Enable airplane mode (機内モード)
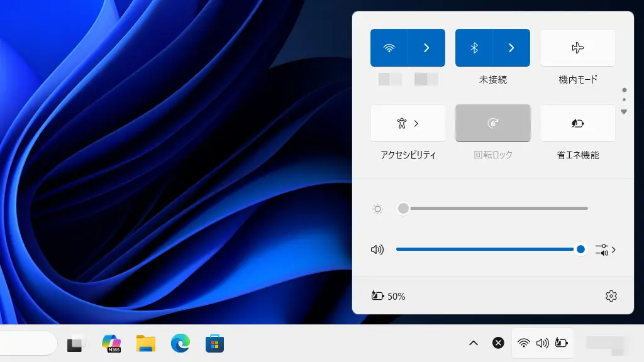This screenshot has height=362, width=644. point(577,48)
